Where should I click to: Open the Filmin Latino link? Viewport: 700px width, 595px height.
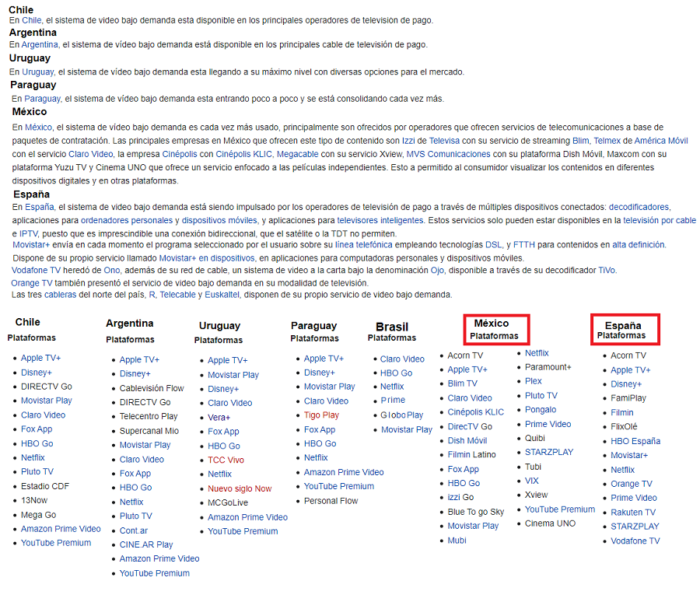coord(472,454)
